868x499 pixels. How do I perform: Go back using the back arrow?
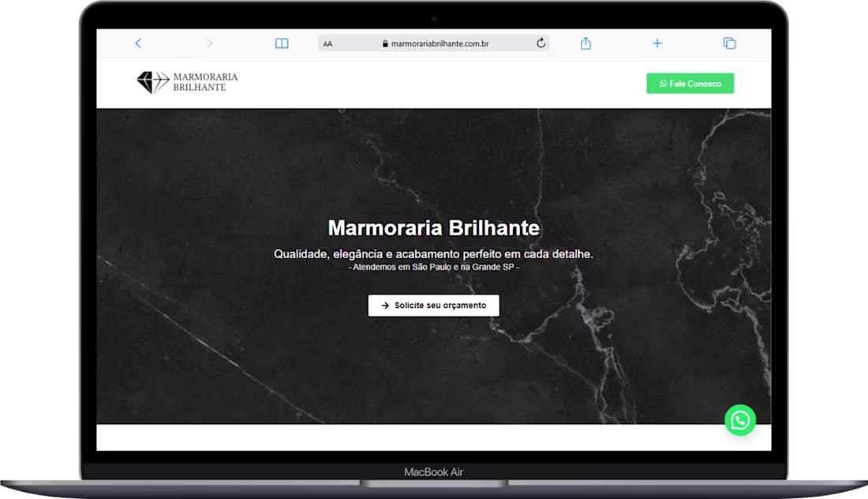tap(138, 43)
